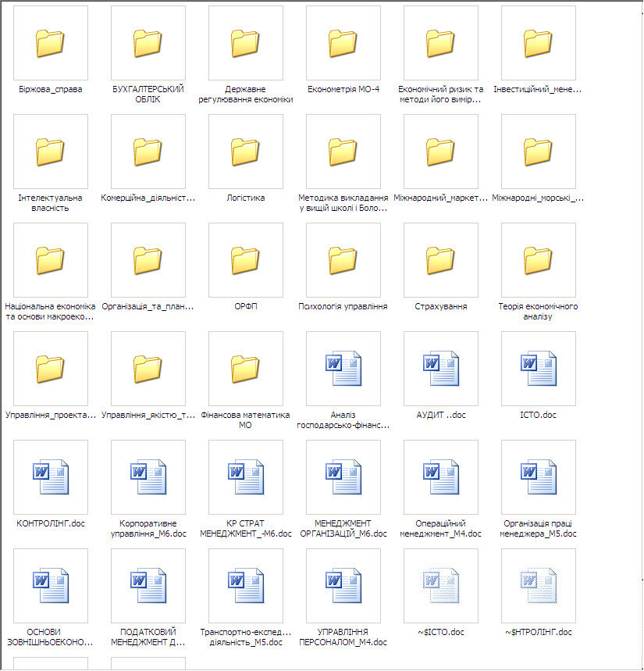Select the Психологія управління folder
Image resolution: width=644 pixels, height=671 pixels.
(343, 260)
